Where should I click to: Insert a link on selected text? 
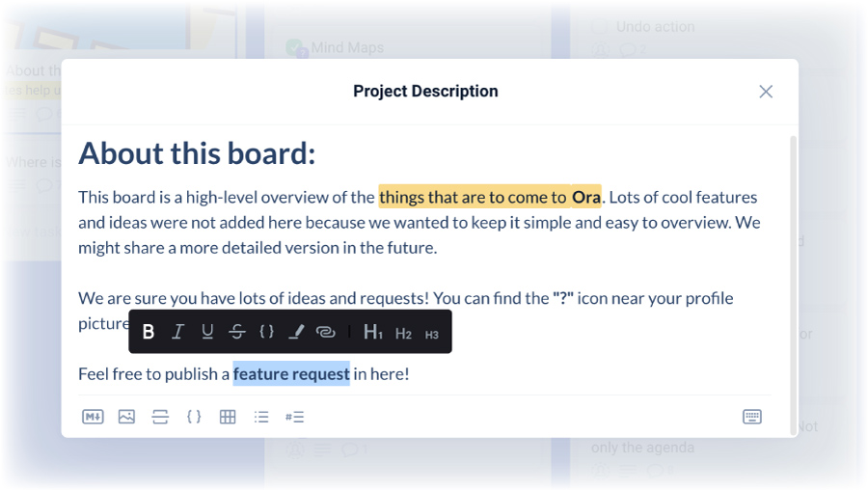(326, 332)
